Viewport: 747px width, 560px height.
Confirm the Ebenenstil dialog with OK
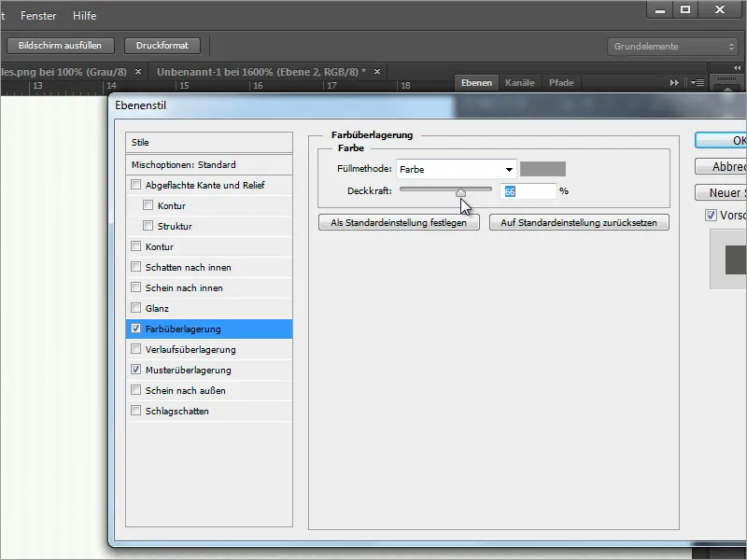click(720, 141)
